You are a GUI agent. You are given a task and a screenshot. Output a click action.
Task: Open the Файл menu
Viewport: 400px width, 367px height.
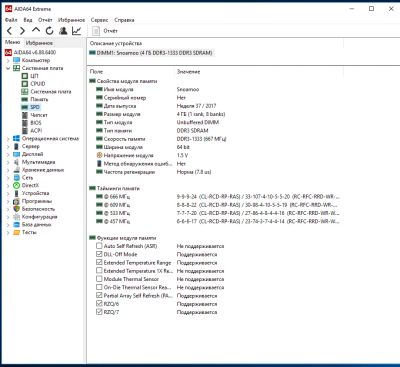[11, 20]
